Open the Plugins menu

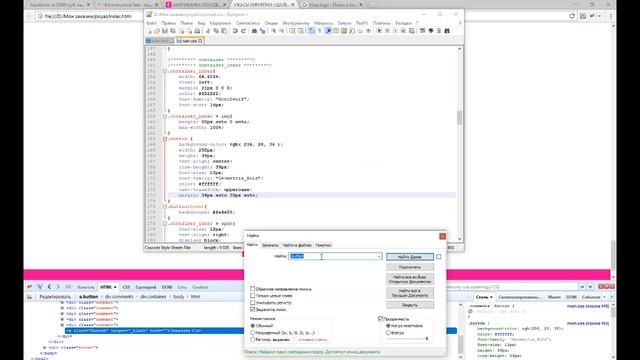[382, 23]
